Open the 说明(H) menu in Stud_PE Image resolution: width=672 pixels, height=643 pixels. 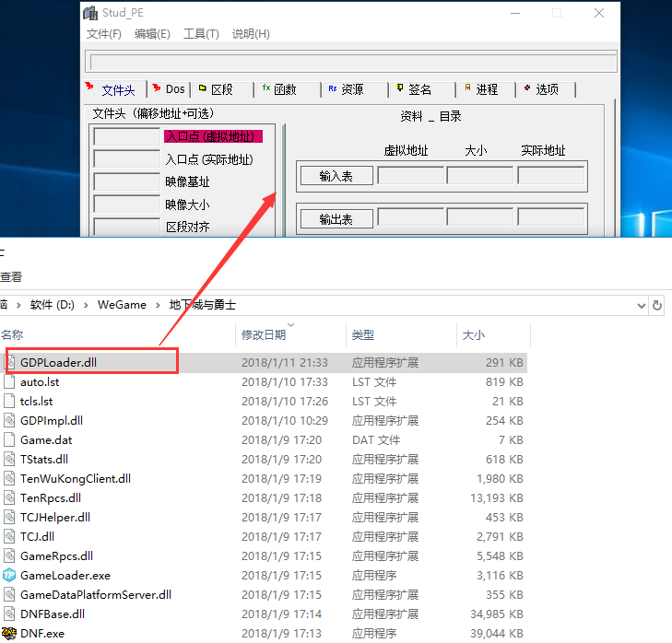point(251,34)
